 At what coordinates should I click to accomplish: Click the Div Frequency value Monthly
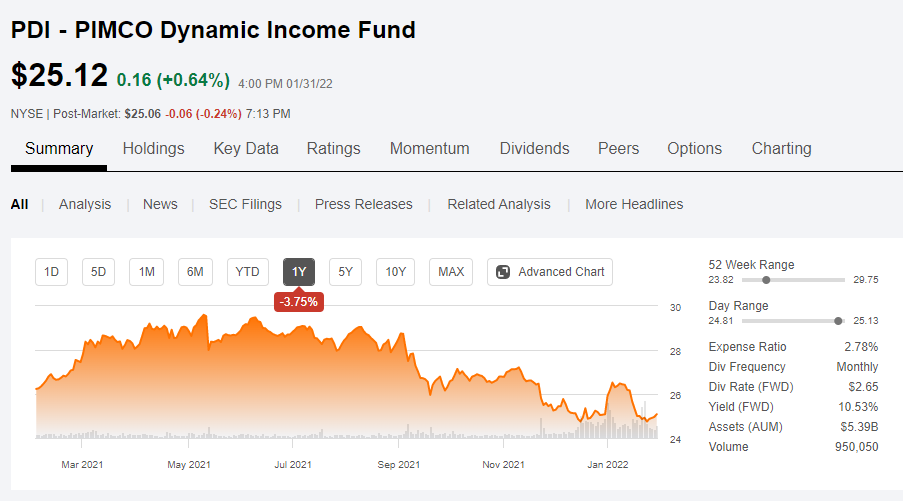857,367
